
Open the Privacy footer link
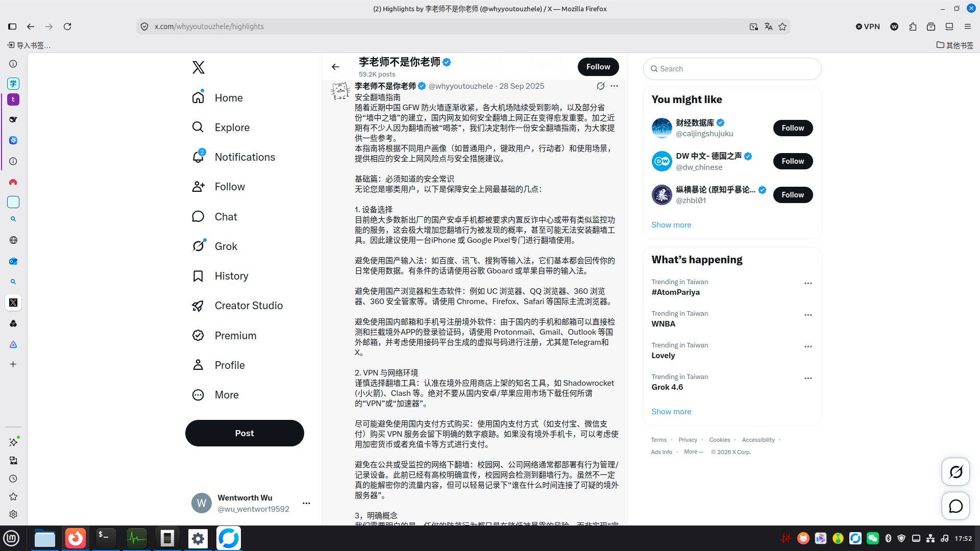pos(688,440)
